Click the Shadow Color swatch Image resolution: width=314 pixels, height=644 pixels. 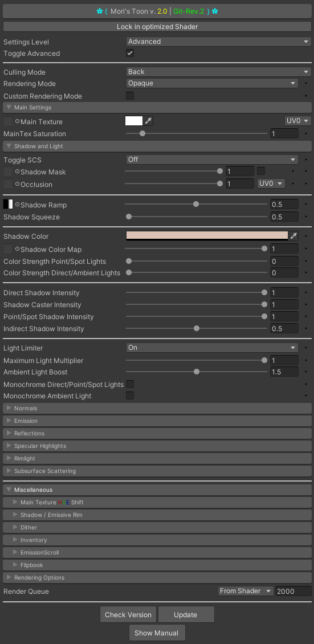(x=207, y=236)
